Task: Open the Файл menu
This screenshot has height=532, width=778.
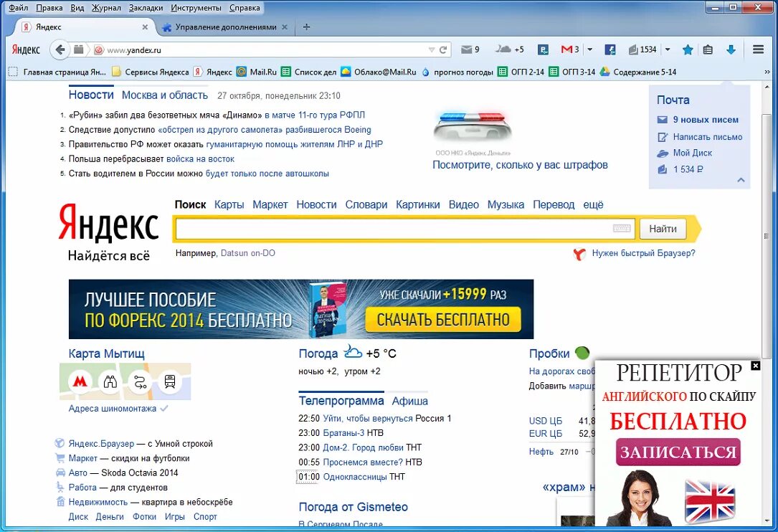Action: [x=19, y=7]
